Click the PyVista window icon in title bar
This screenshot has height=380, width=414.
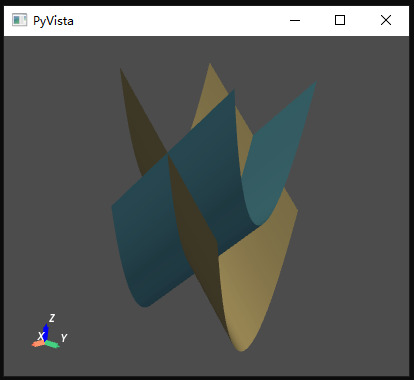[x=19, y=20]
